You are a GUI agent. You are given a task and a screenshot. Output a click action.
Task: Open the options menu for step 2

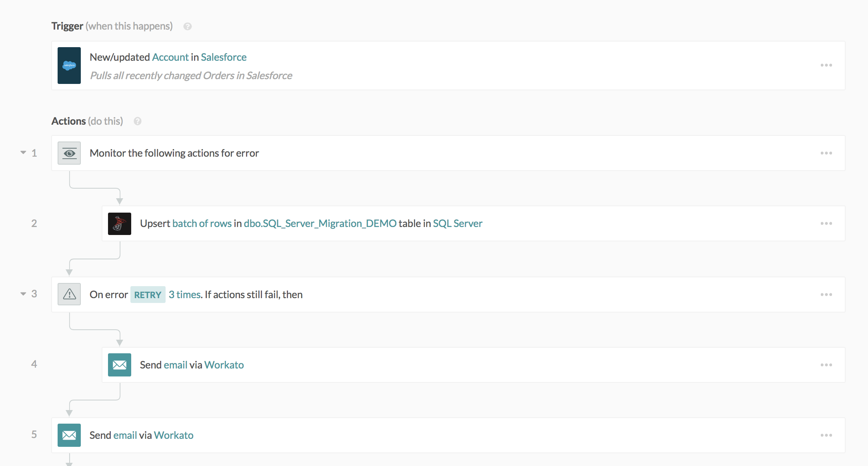pos(826,223)
